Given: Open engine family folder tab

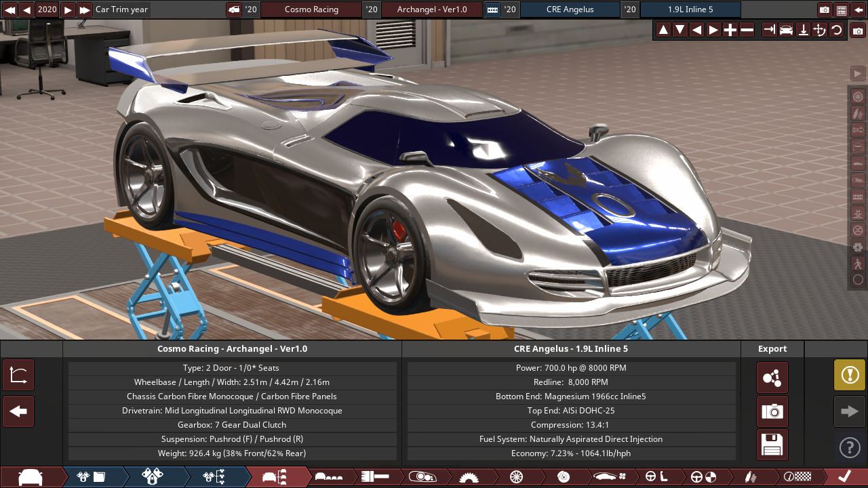Looking at the screenshot, I should [92, 477].
